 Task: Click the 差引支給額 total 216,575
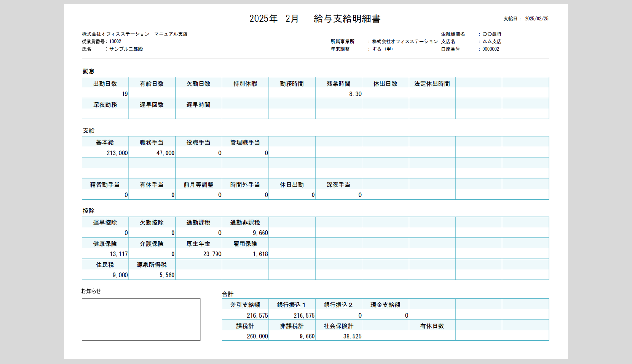pos(257,316)
